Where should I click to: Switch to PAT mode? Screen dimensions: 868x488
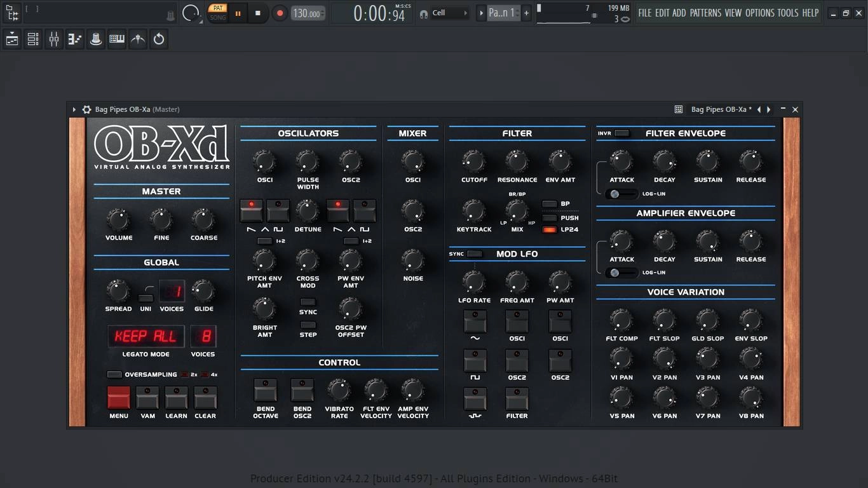pos(218,8)
